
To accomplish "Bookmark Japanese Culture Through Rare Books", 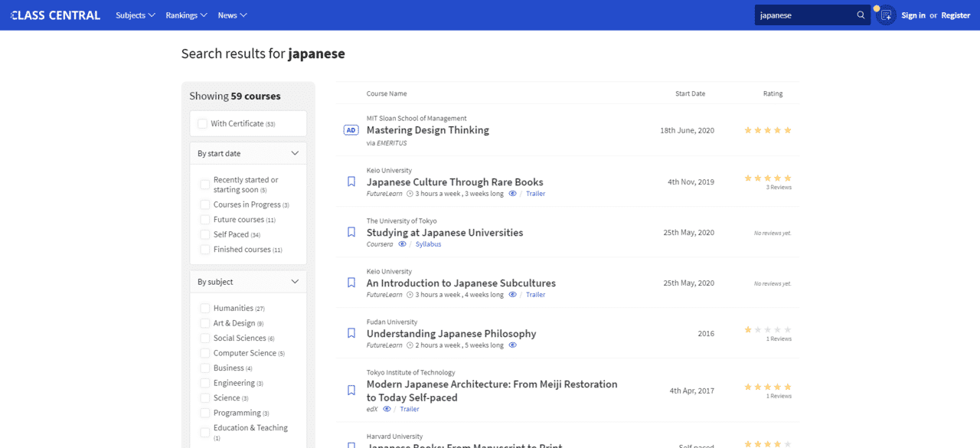I will (x=351, y=181).
